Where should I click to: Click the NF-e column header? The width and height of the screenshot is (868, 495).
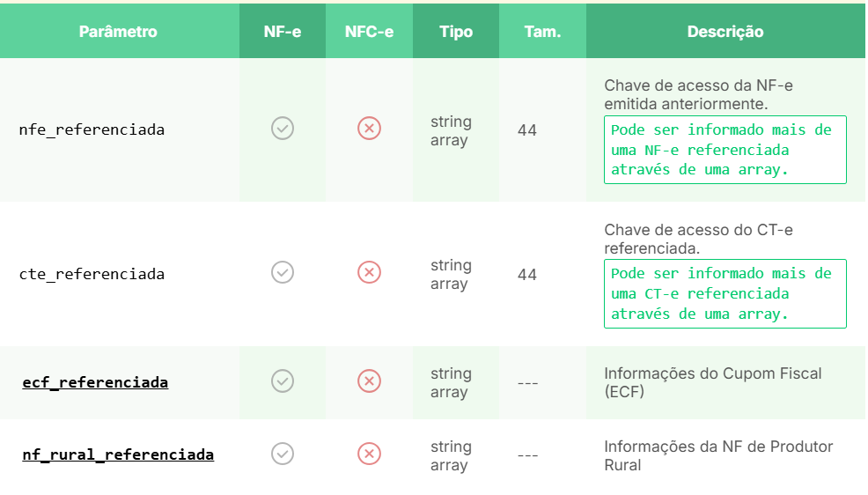283,32
